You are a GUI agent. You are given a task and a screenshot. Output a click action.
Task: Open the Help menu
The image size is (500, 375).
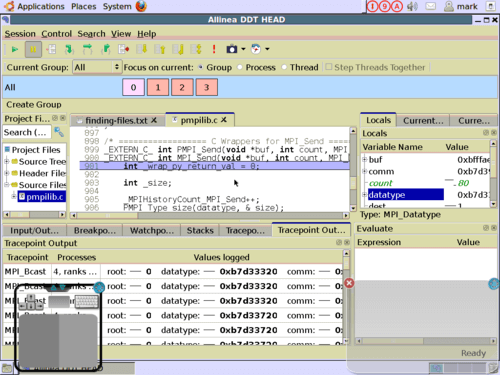click(147, 34)
